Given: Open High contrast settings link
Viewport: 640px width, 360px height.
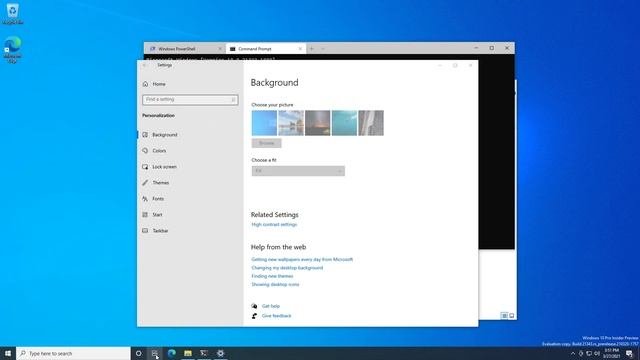Looking at the screenshot, I should point(274,224).
